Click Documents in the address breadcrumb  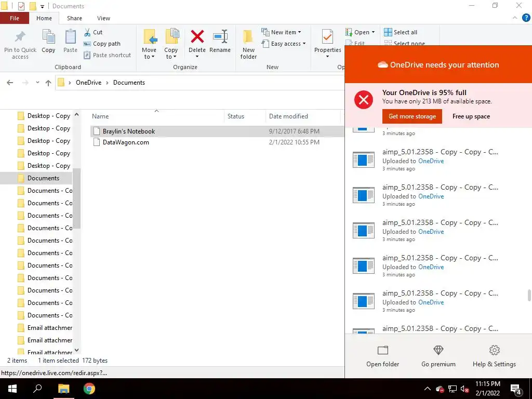pos(129,83)
